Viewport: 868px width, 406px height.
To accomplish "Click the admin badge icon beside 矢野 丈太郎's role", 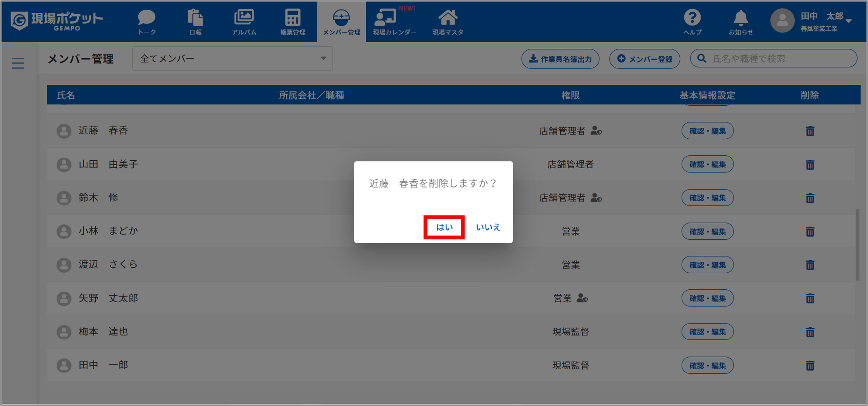I will click(x=582, y=298).
